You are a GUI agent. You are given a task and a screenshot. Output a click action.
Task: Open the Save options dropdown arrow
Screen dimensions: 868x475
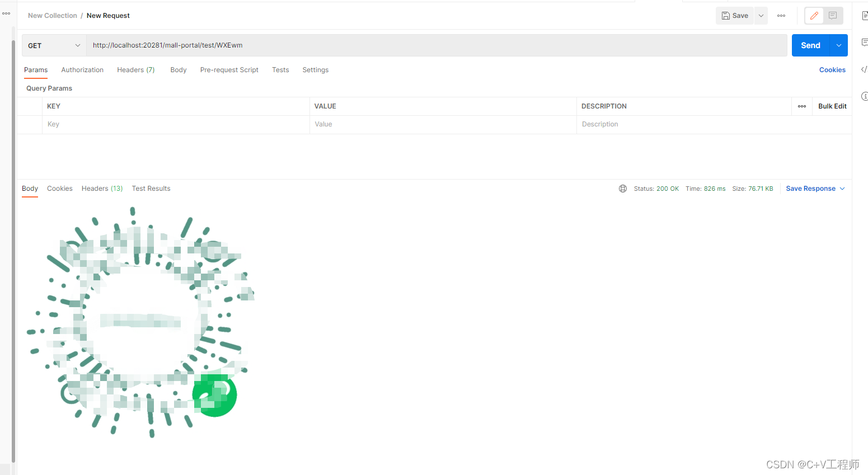coord(761,16)
